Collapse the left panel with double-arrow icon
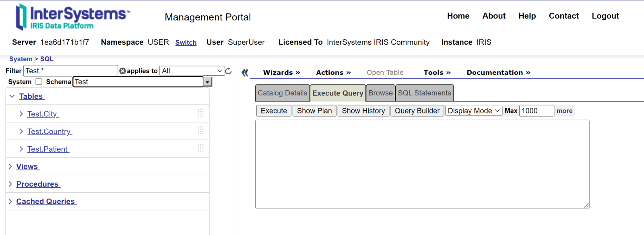This screenshot has width=644, height=235. (x=245, y=72)
